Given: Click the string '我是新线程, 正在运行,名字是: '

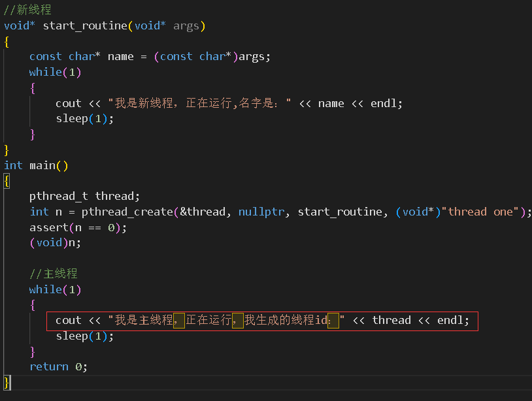Looking at the screenshot, I should tap(199, 103).
